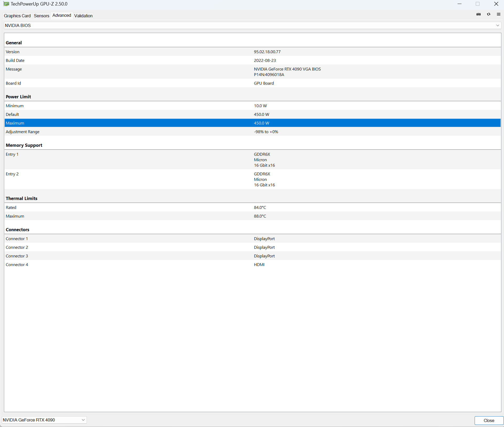The width and height of the screenshot is (504, 427).
Task: Switch to the Graphics Card tab
Action: (17, 16)
